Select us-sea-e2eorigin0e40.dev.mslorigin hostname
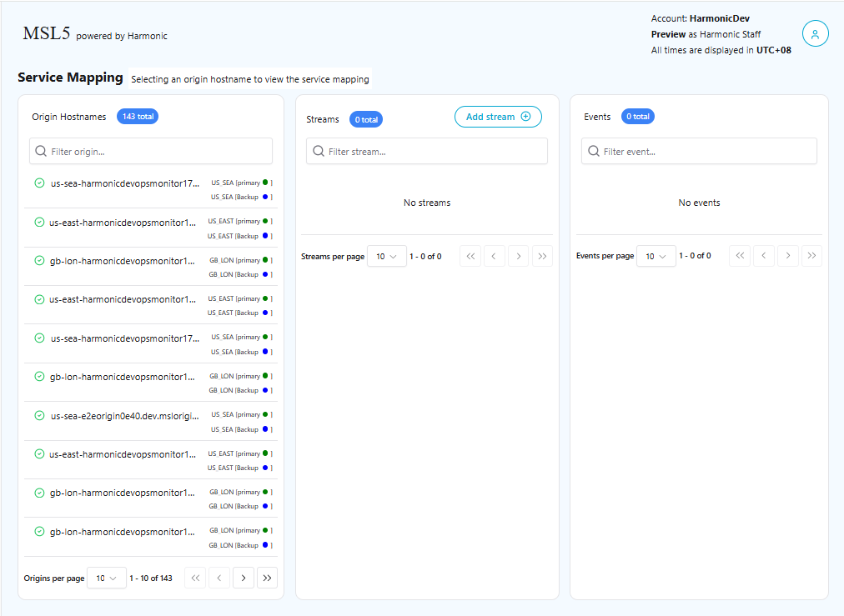Viewport: 844px width, 616px height. pyautogui.click(x=123, y=415)
